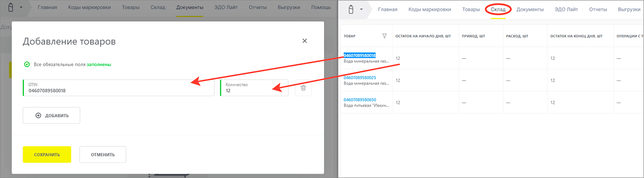Click the bottle logo in right window
The height and width of the screenshot is (178, 644).
[x=351, y=9]
